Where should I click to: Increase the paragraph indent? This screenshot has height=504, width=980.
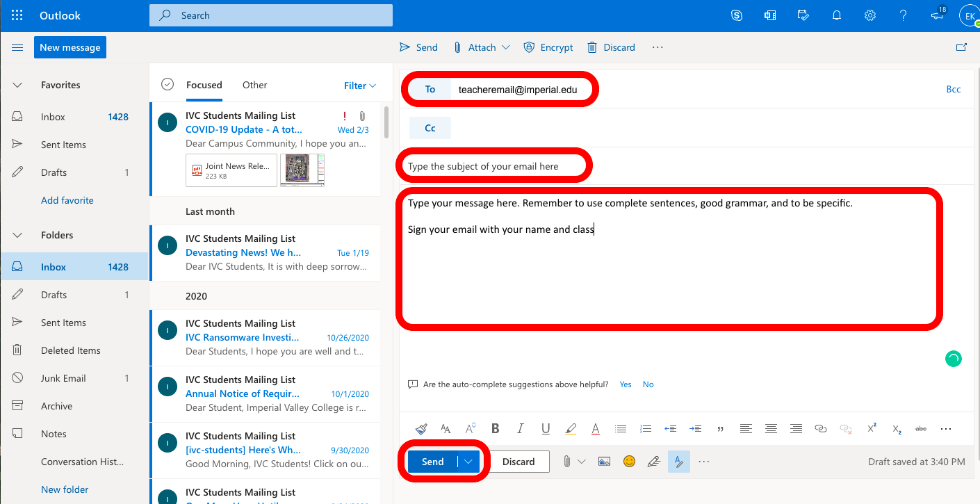coord(695,429)
